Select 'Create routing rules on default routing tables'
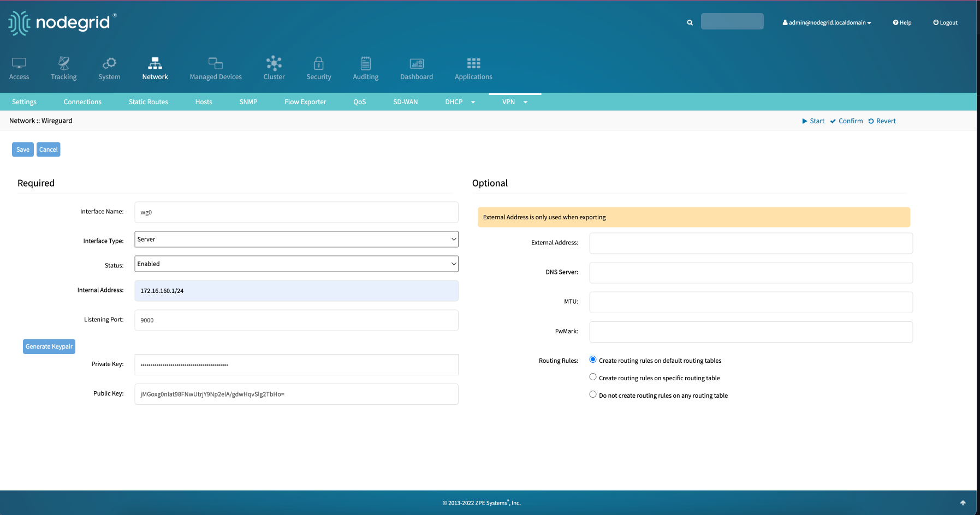980x515 pixels. (x=592, y=359)
